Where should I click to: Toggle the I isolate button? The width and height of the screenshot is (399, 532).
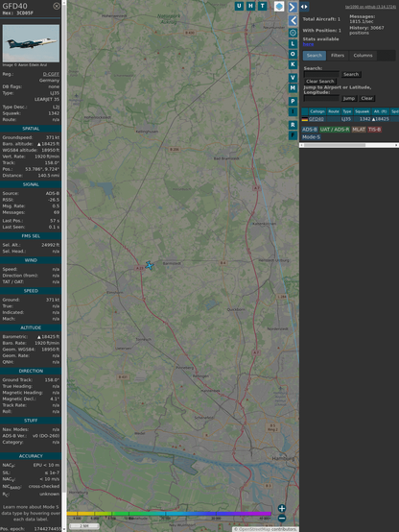[x=293, y=111]
